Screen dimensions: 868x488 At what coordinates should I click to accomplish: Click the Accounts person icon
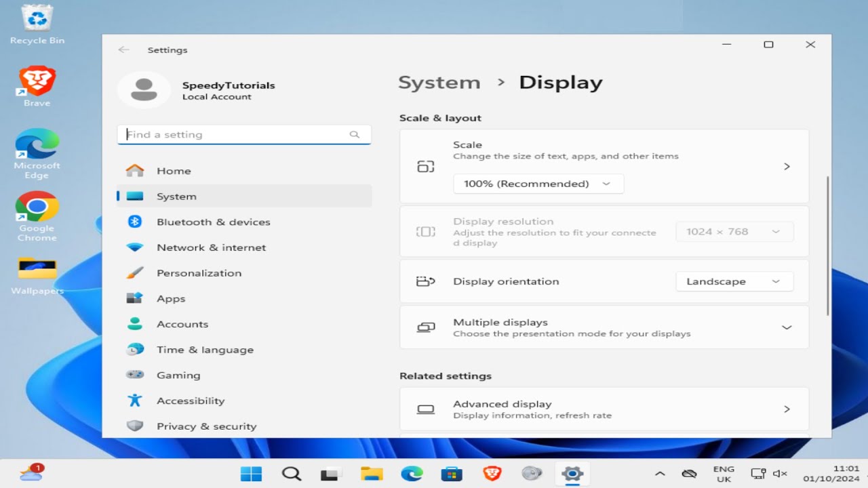click(135, 324)
